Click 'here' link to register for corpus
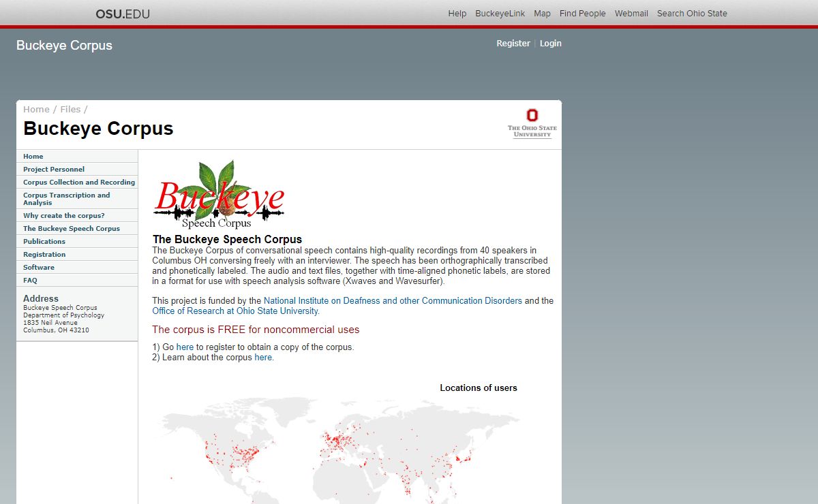Viewport: 818px width, 504px height. pos(185,347)
